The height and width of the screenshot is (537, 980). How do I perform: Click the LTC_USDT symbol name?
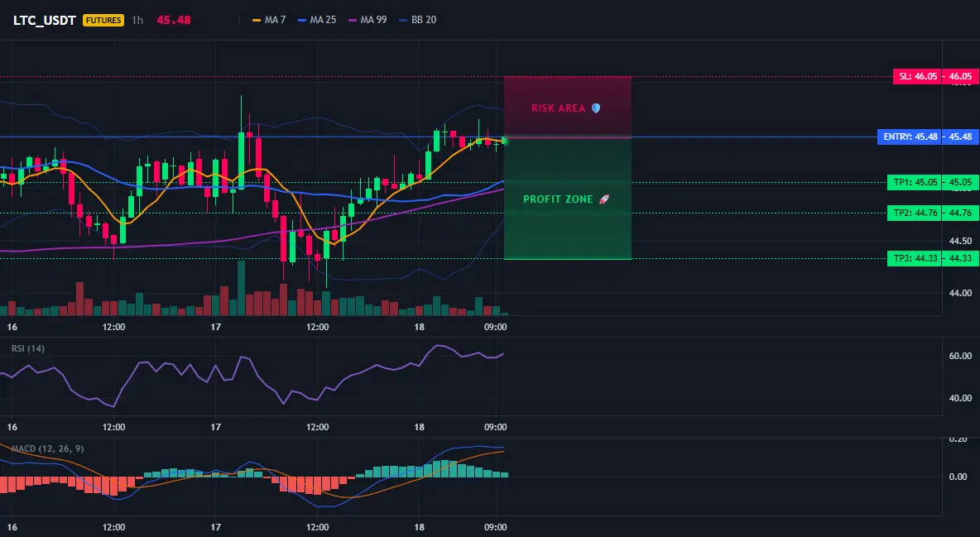(45, 20)
